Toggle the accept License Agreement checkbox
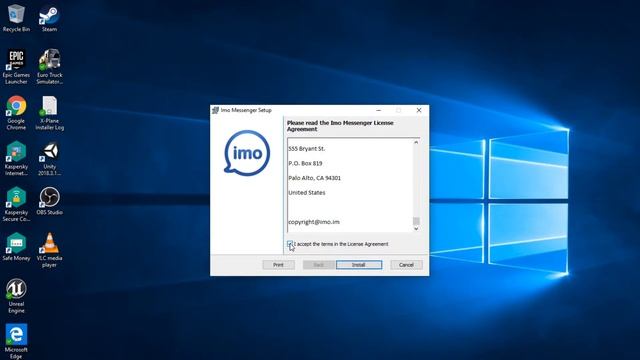640x360 pixels. [x=290, y=244]
